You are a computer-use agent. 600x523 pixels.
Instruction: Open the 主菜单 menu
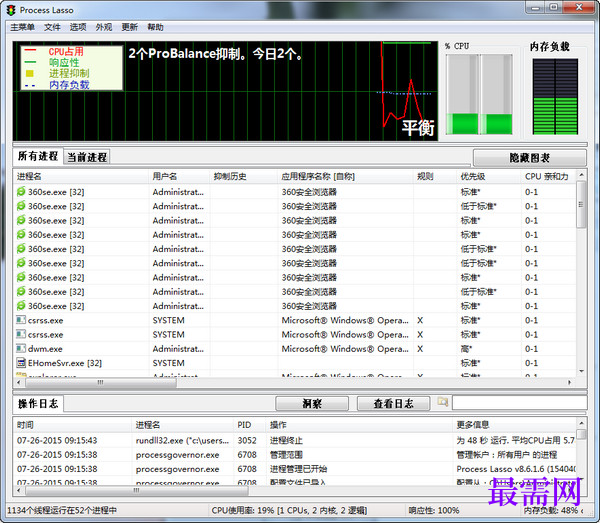(22, 27)
